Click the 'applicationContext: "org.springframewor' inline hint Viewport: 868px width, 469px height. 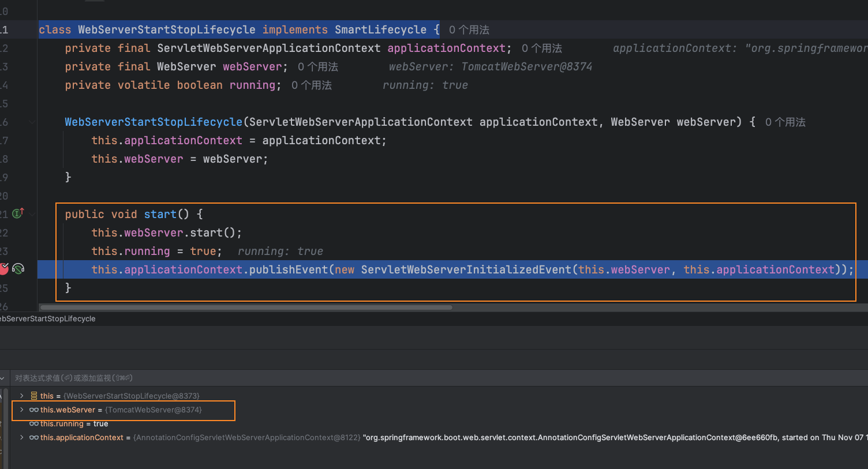[740, 48]
